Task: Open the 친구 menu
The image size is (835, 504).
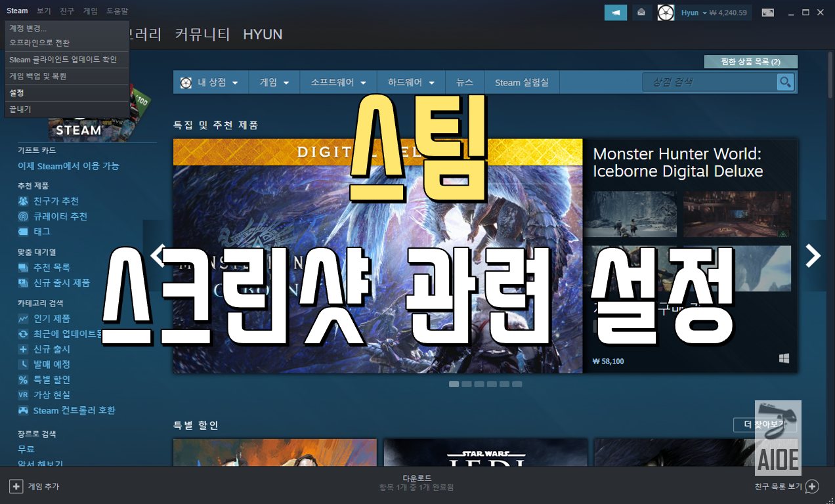Action: (x=67, y=11)
